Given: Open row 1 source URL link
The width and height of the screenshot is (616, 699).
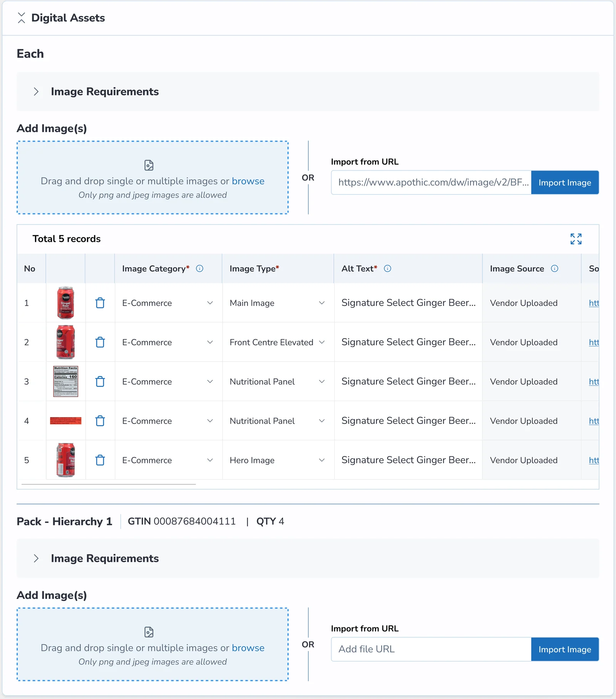Looking at the screenshot, I should coord(594,303).
